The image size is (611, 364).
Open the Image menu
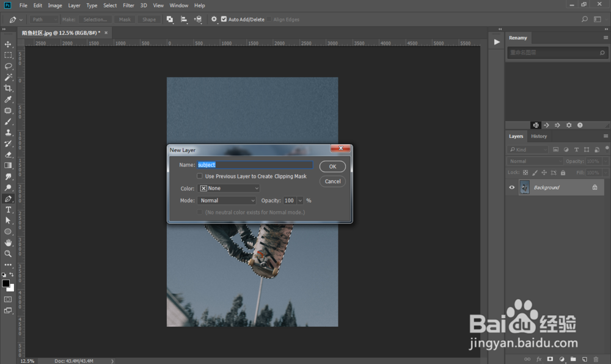55,5
